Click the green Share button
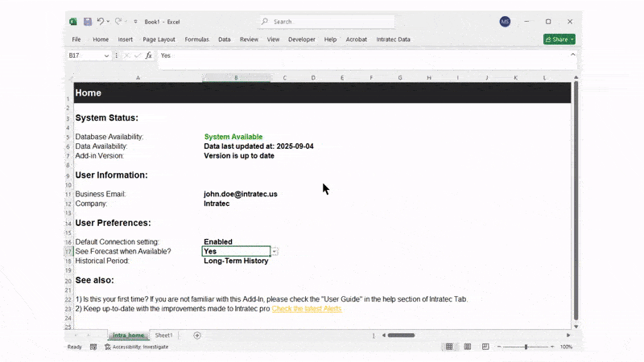The height and width of the screenshot is (362, 644). 559,39
